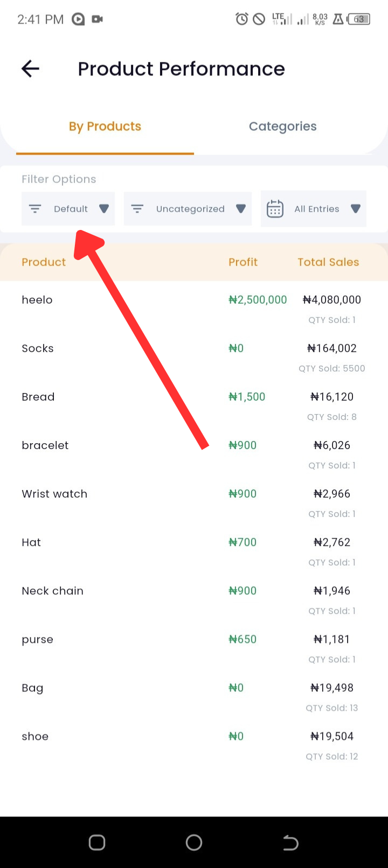Tap the Android home circle button
The width and height of the screenshot is (388, 868).
point(194,842)
